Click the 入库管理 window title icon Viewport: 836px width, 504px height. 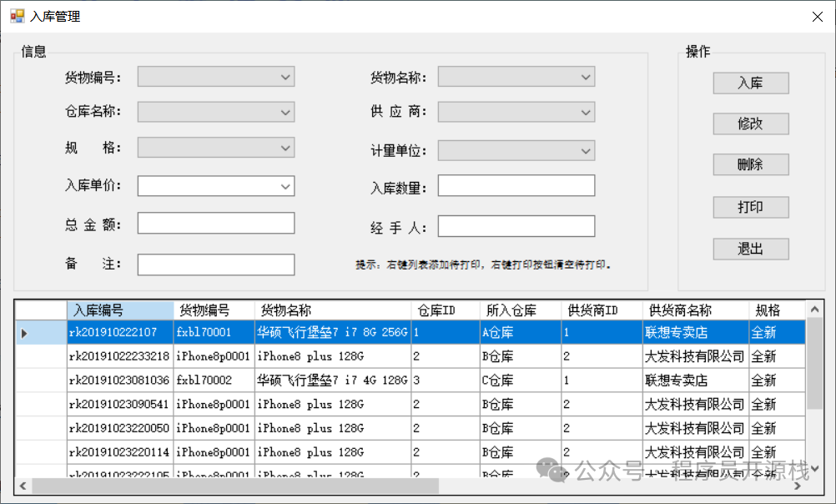(17, 16)
